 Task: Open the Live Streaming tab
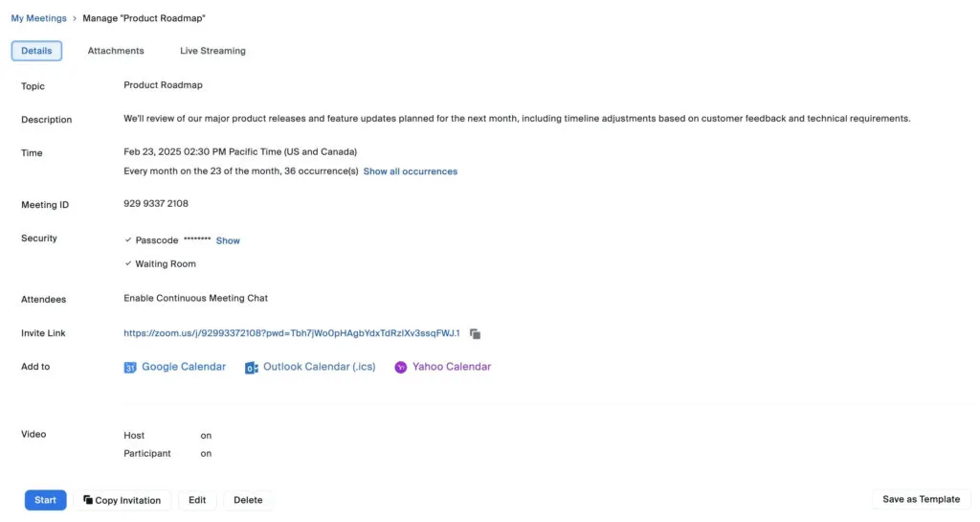tap(212, 51)
